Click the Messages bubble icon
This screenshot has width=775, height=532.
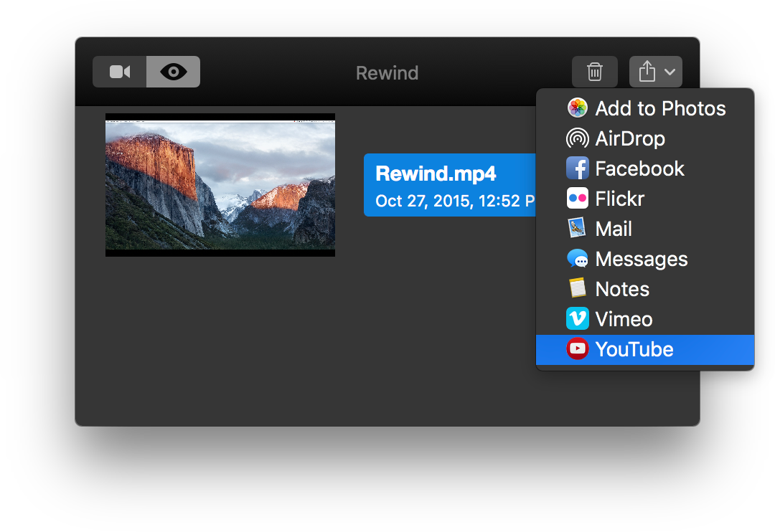click(x=577, y=258)
